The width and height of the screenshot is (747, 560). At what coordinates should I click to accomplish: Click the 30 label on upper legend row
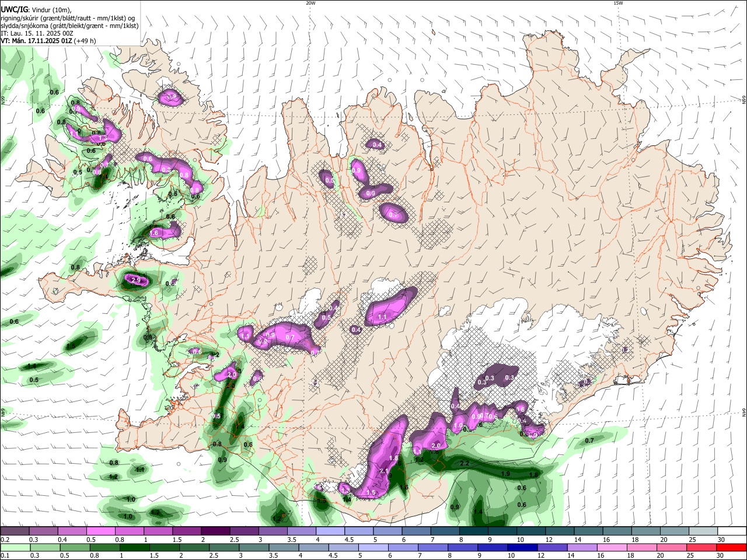pyautogui.click(x=721, y=540)
